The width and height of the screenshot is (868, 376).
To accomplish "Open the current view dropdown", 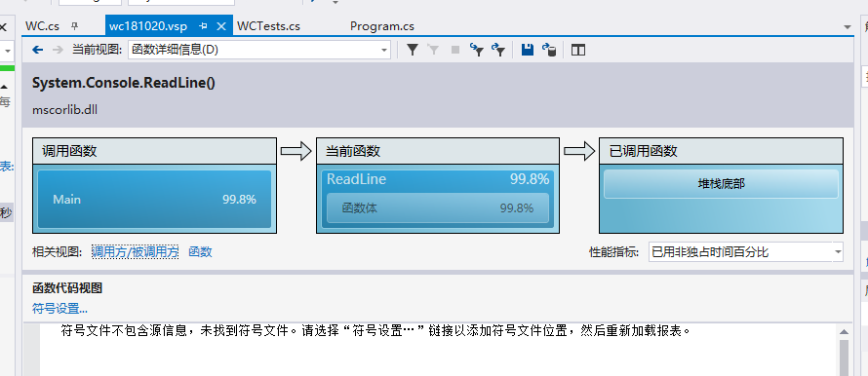I will (x=384, y=50).
